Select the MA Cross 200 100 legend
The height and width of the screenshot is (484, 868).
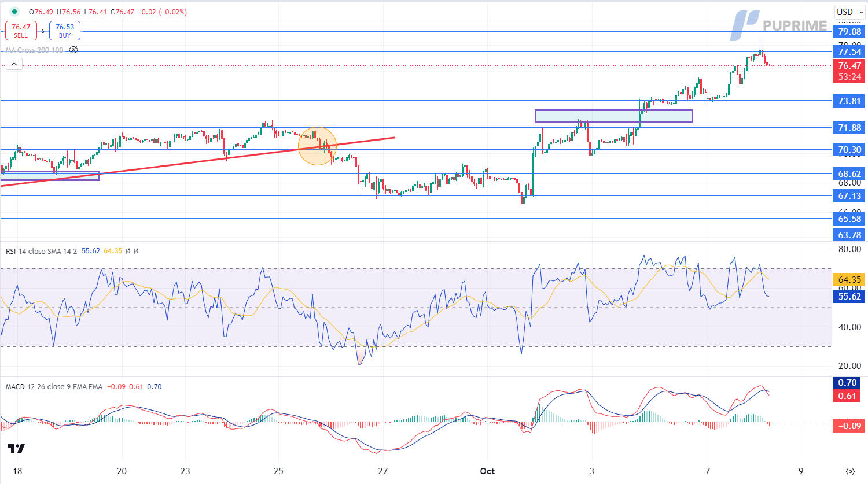(x=35, y=50)
